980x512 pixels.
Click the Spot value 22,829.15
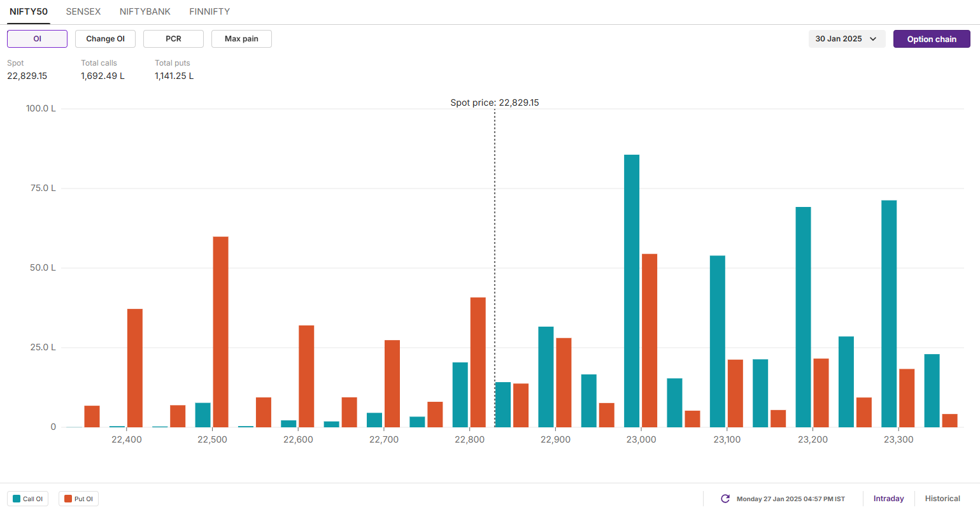27,76
